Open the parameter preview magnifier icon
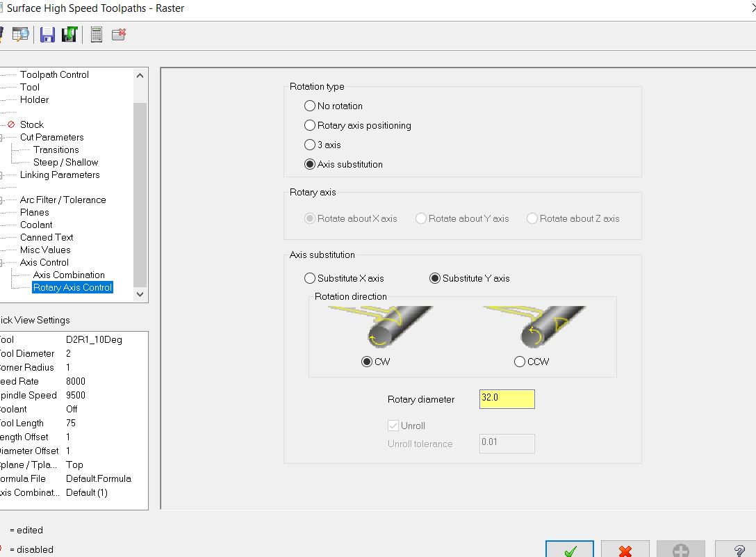The width and height of the screenshot is (756, 557). click(x=21, y=34)
